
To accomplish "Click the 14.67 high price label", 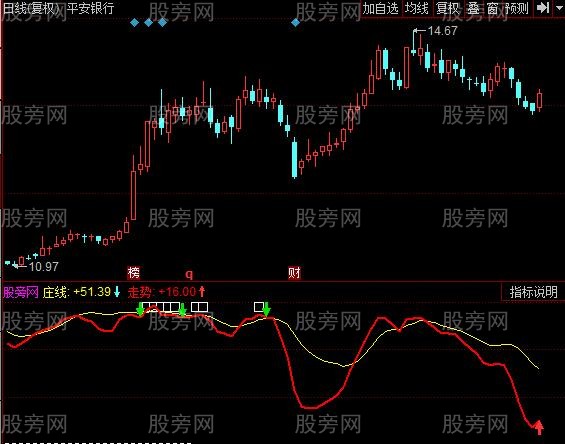I will [x=442, y=31].
